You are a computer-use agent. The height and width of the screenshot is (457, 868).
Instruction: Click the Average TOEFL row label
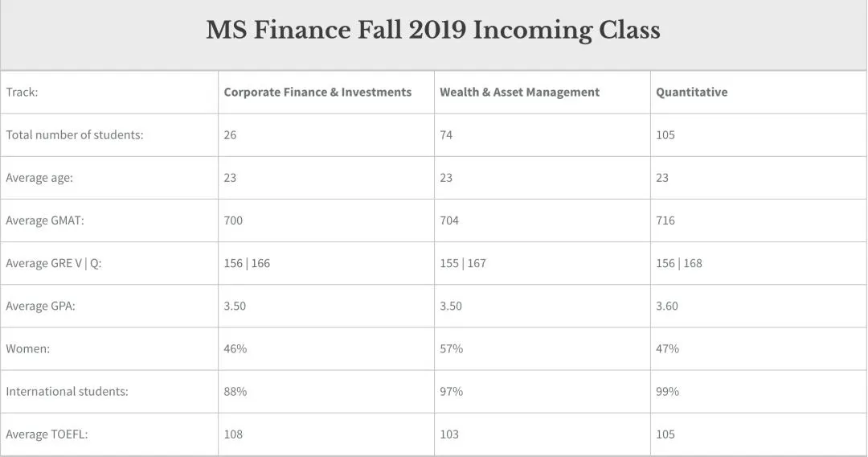[x=47, y=434]
